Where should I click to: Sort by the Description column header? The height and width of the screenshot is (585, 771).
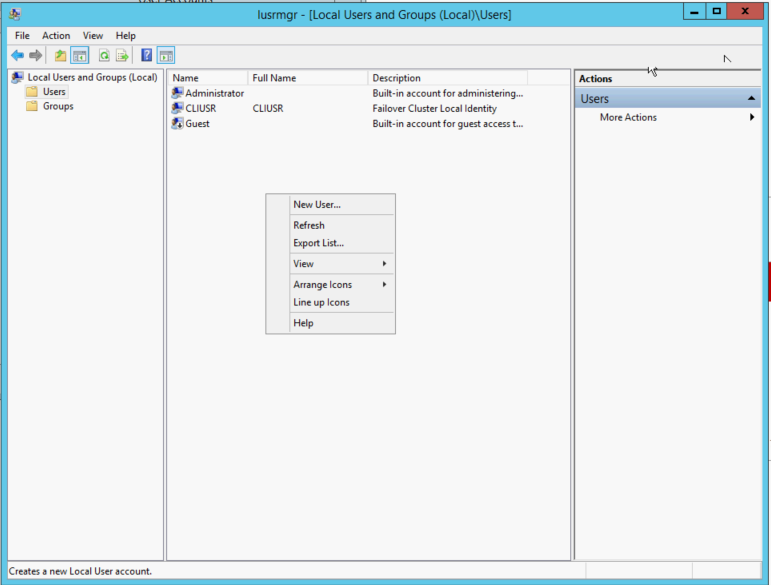(x=447, y=78)
